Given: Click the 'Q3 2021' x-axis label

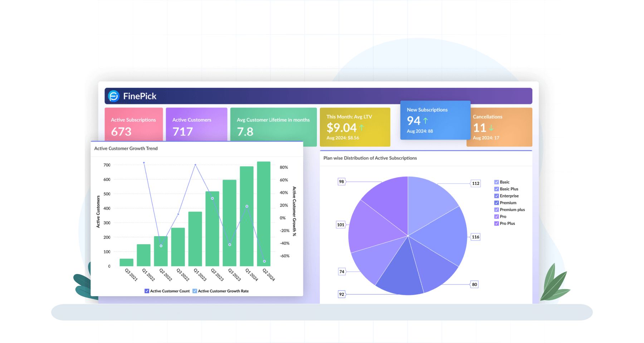Looking at the screenshot, I should click(131, 275).
